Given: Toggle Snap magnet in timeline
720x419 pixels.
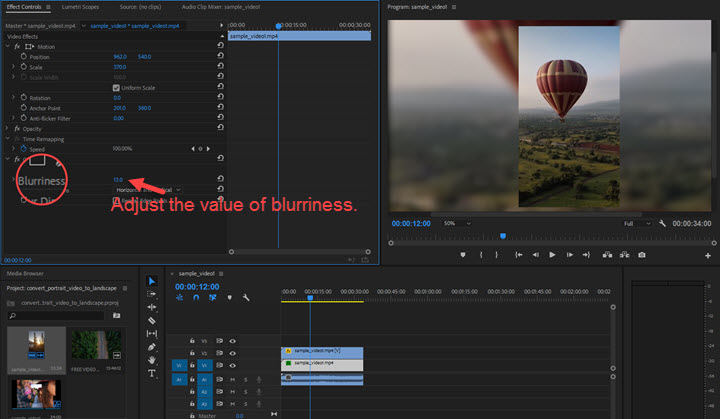Looking at the screenshot, I should (196, 298).
